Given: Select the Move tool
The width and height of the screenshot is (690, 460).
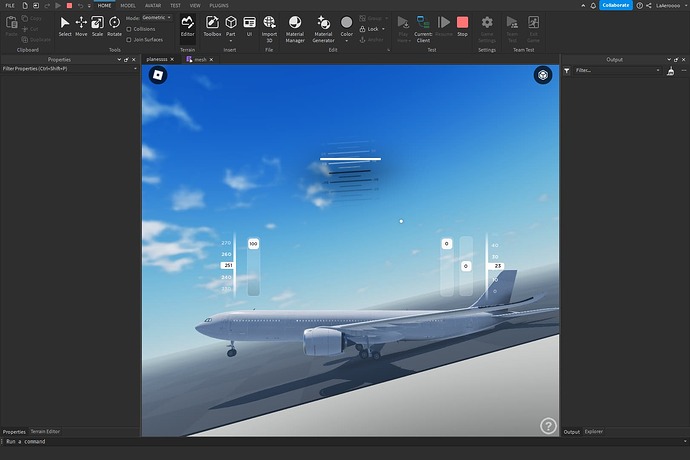Looking at the screenshot, I should pyautogui.click(x=81, y=26).
